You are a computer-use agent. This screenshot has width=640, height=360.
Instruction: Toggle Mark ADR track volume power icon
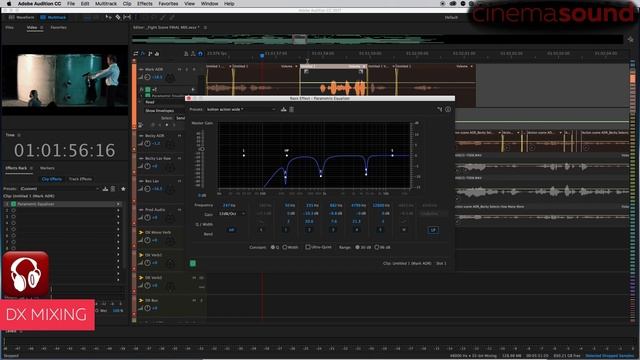click(147, 77)
